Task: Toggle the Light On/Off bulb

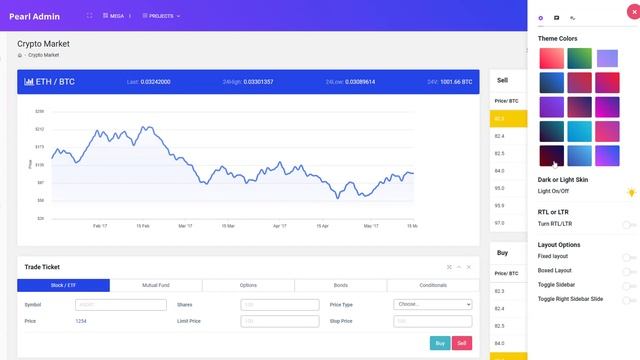Action: coord(631,192)
